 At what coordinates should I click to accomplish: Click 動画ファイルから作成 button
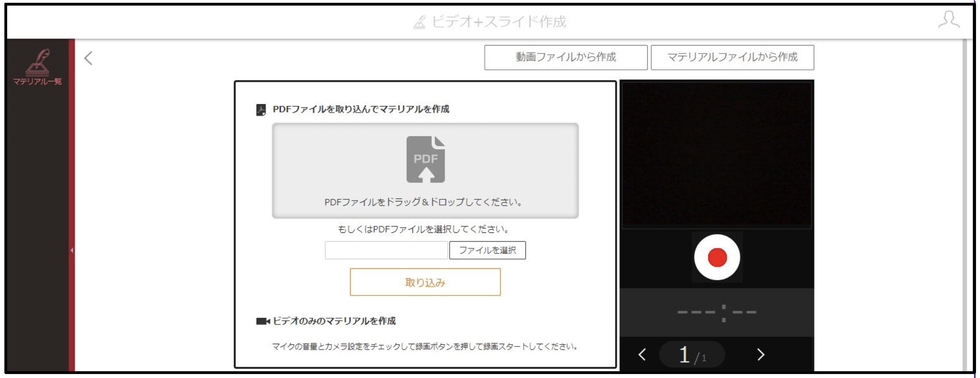coord(566,57)
